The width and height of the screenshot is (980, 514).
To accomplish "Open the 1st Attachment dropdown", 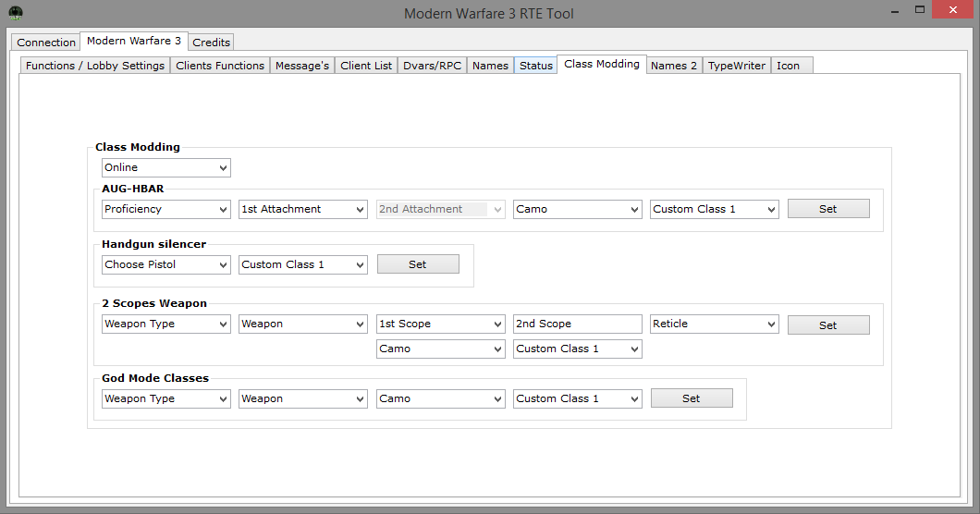I will click(302, 209).
